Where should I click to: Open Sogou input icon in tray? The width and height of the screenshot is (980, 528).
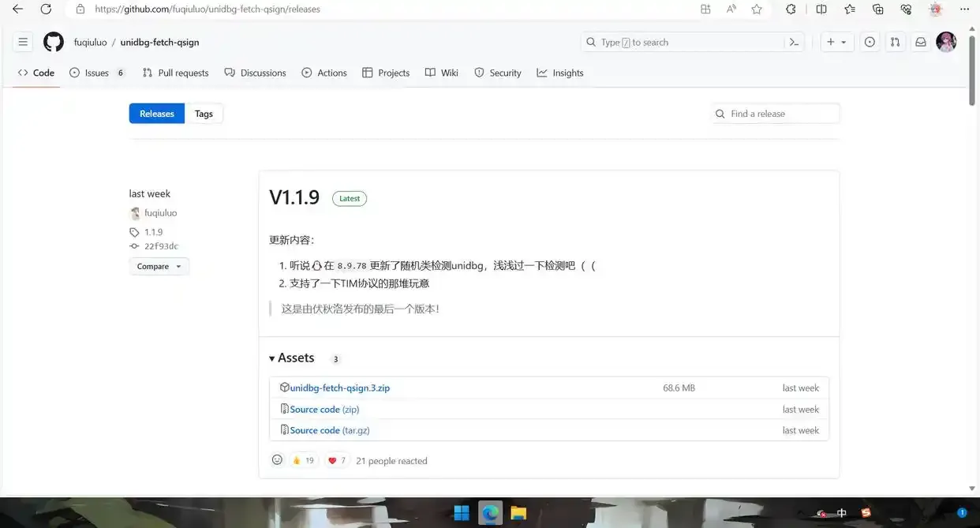tap(866, 513)
